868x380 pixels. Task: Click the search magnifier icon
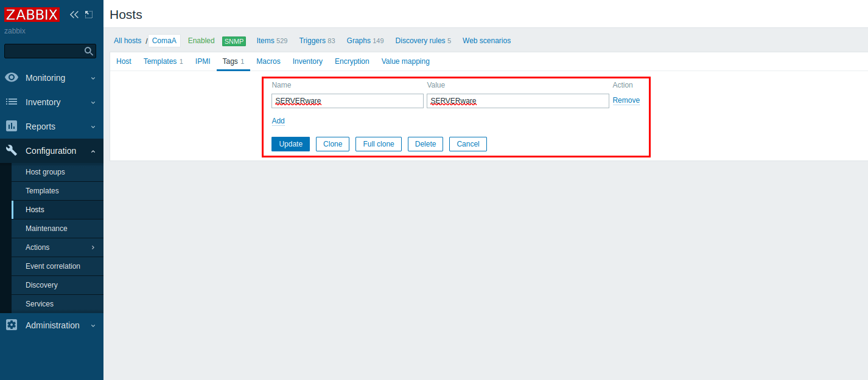click(x=89, y=51)
